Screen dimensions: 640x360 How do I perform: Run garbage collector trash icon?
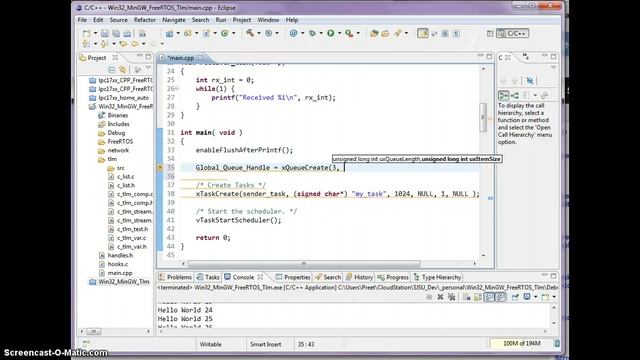coord(557,344)
